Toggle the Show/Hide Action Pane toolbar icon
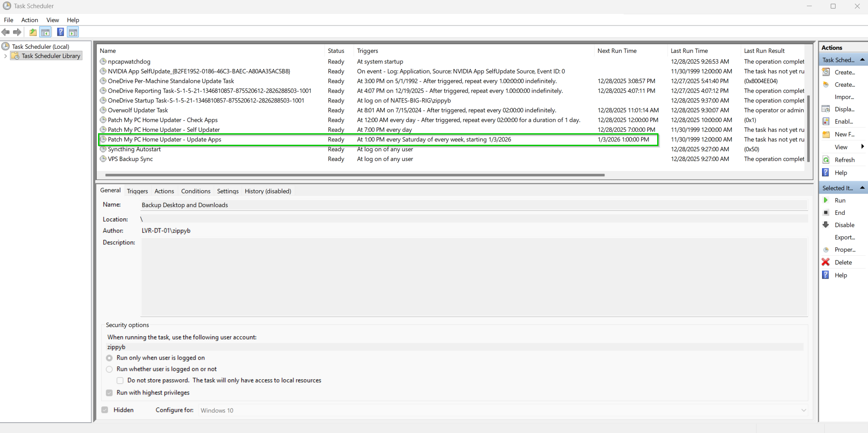The image size is (868, 433). (x=73, y=32)
